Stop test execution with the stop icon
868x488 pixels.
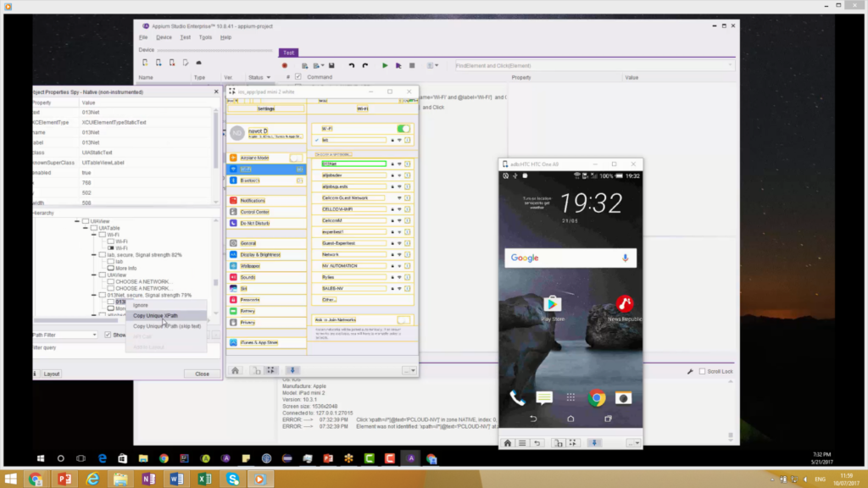[x=411, y=64]
